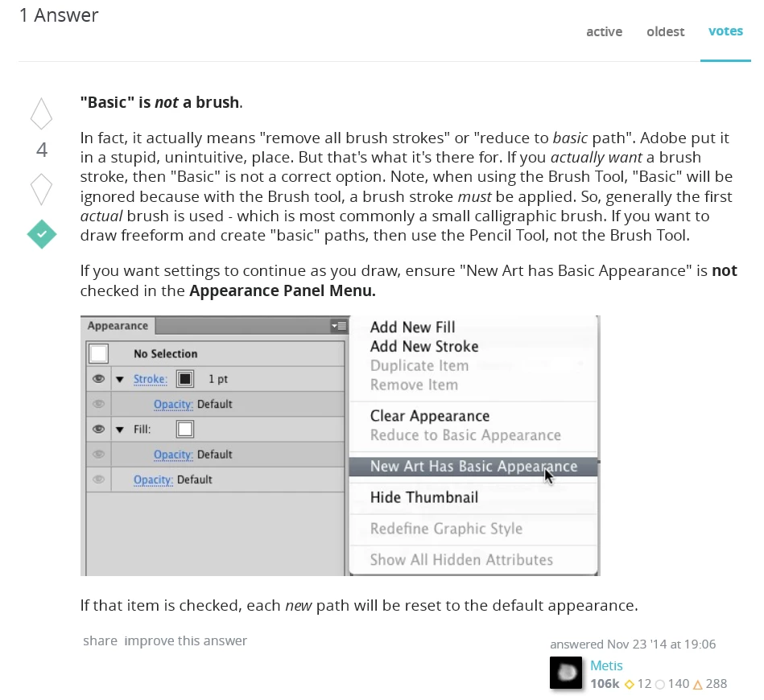Click answered Nov 23 '14 timestamp

(633, 644)
